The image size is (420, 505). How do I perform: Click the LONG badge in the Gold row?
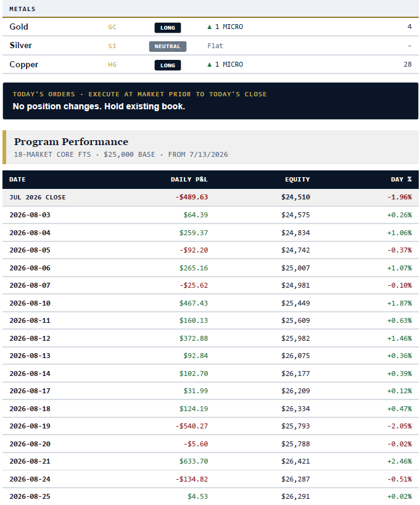[x=168, y=28]
